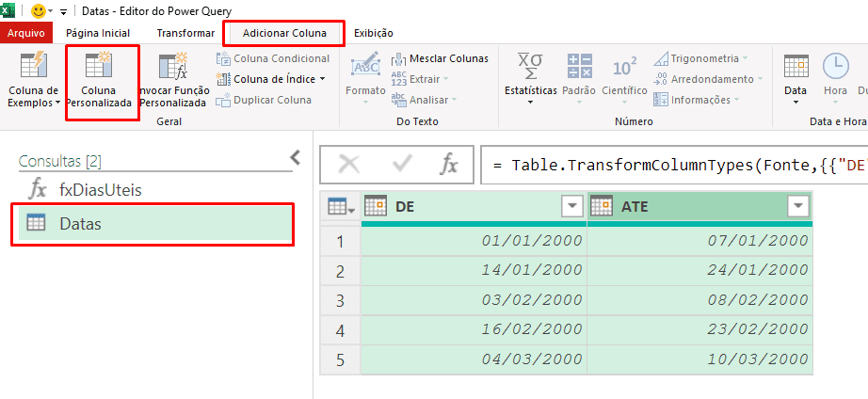The height and width of the screenshot is (399, 868).
Task: Click cell 03/02/2000
Action: [474, 301]
